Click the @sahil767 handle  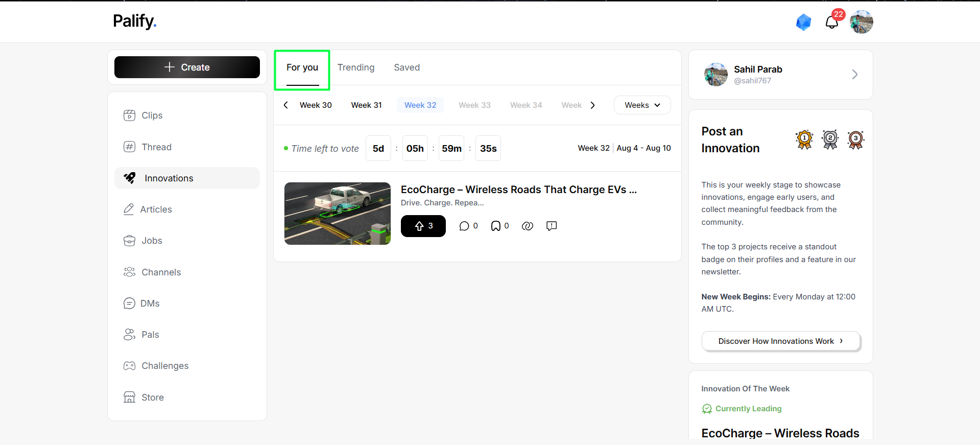(753, 81)
